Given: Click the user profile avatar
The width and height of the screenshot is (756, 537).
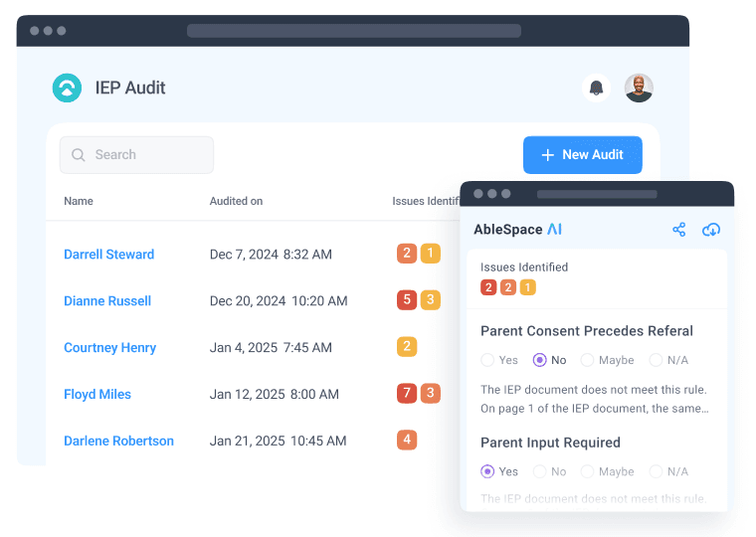Looking at the screenshot, I should (x=639, y=88).
